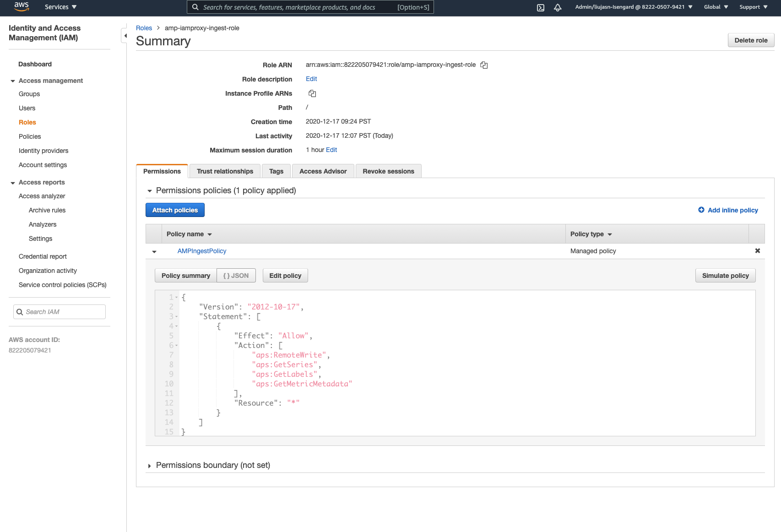Open the Support dropdown menu
Image resolution: width=781 pixels, height=532 pixels.
[754, 7]
